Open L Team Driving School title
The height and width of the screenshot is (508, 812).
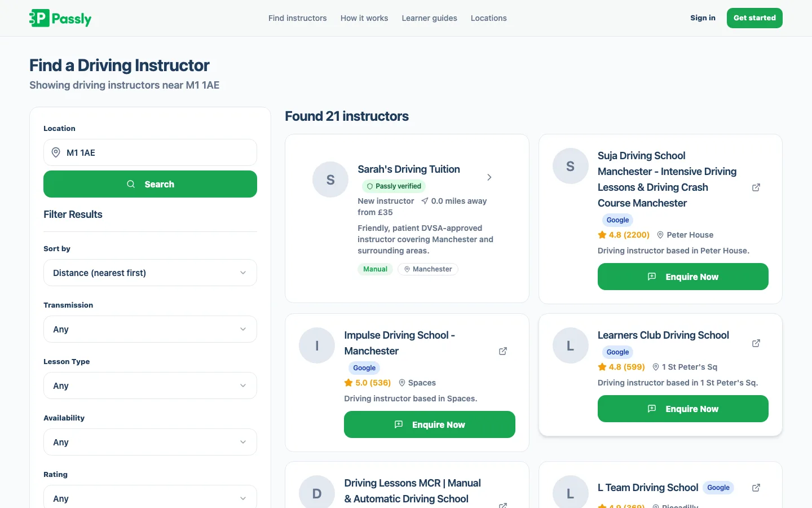648,488
